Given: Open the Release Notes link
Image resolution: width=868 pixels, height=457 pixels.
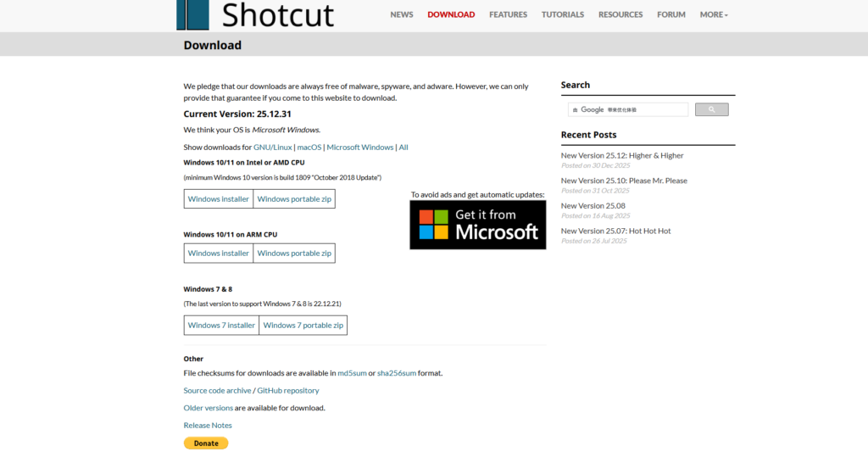Looking at the screenshot, I should (x=208, y=426).
